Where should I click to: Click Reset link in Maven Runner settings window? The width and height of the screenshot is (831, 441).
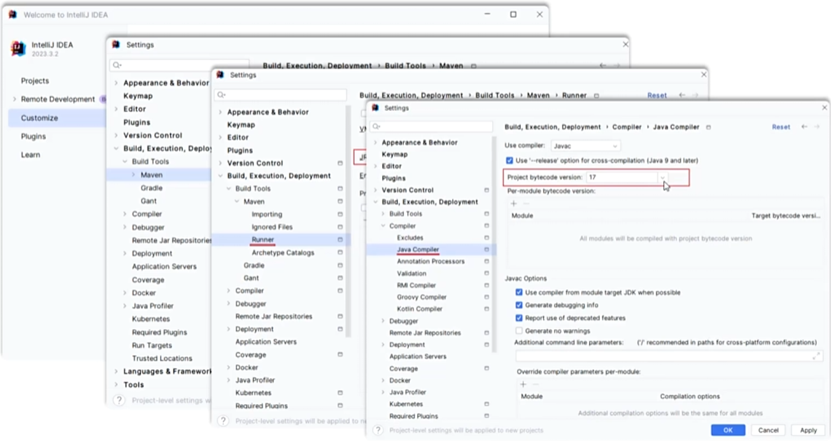[x=657, y=95]
